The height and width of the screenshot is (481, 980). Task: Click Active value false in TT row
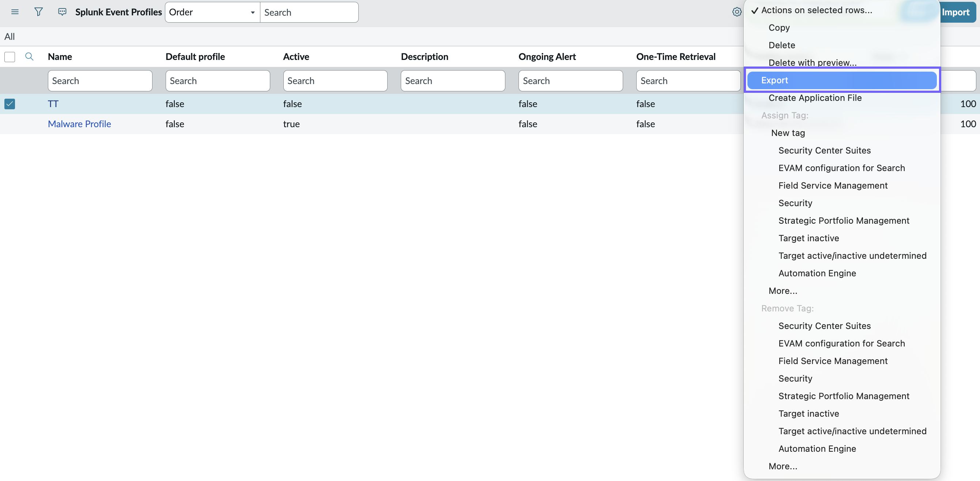292,104
